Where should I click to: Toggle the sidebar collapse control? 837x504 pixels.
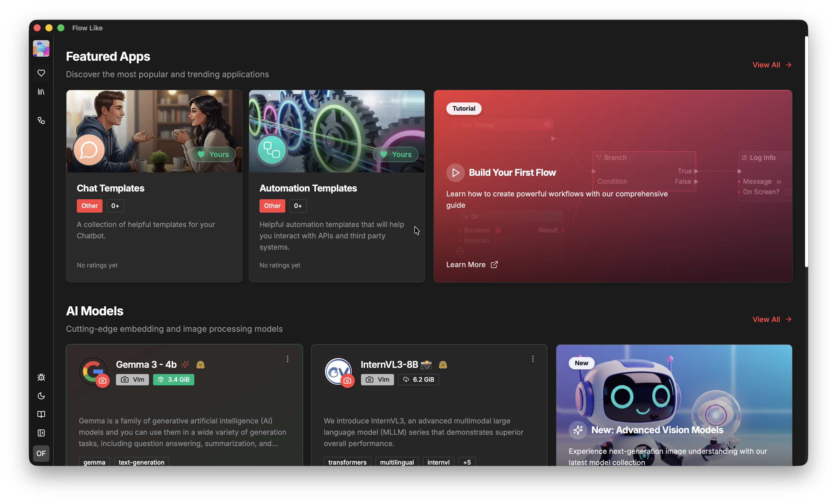tap(41, 433)
